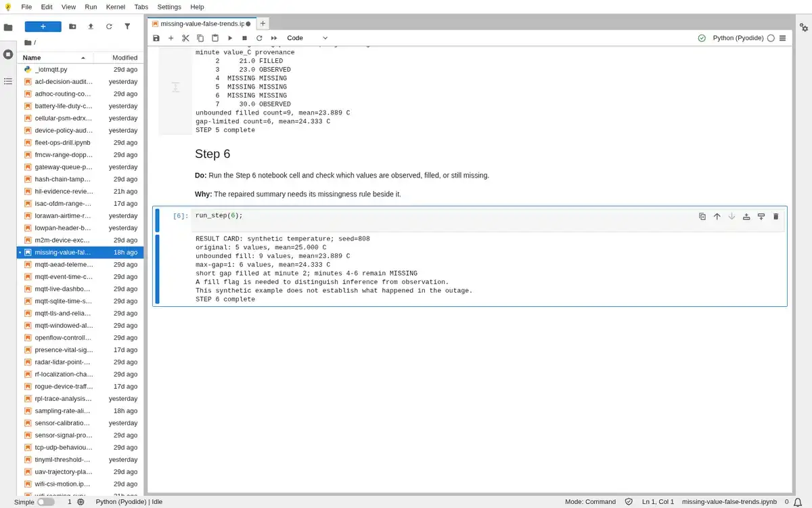The width and height of the screenshot is (812, 508).
Task: Open the Table of Contents sidebar icon
Action: [8, 81]
